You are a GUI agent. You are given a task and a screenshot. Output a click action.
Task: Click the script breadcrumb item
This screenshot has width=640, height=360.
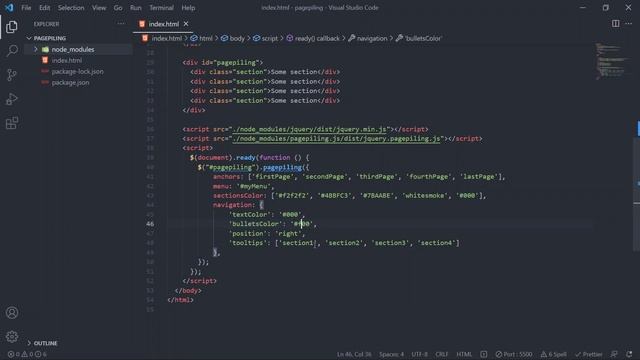(265, 38)
